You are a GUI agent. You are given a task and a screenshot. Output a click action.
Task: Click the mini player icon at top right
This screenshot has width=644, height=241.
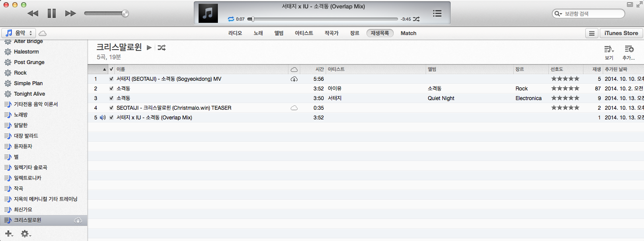coord(630,4)
